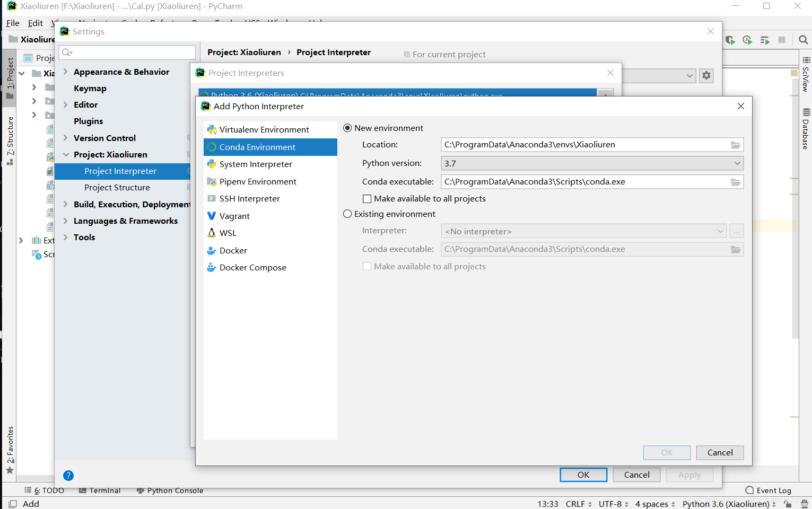Open the SciView tool window
This screenshot has height=509, width=812.
(x=806, y=74)
